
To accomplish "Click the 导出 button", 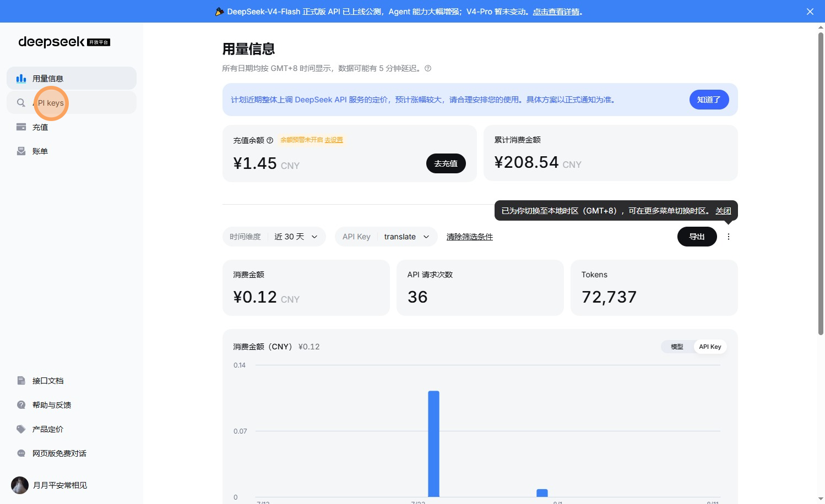I will (697, 237).
